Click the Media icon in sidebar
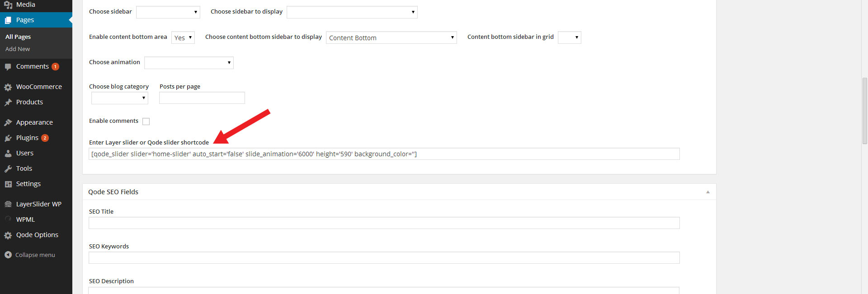The image size is (868, 294). pos(8,5)
